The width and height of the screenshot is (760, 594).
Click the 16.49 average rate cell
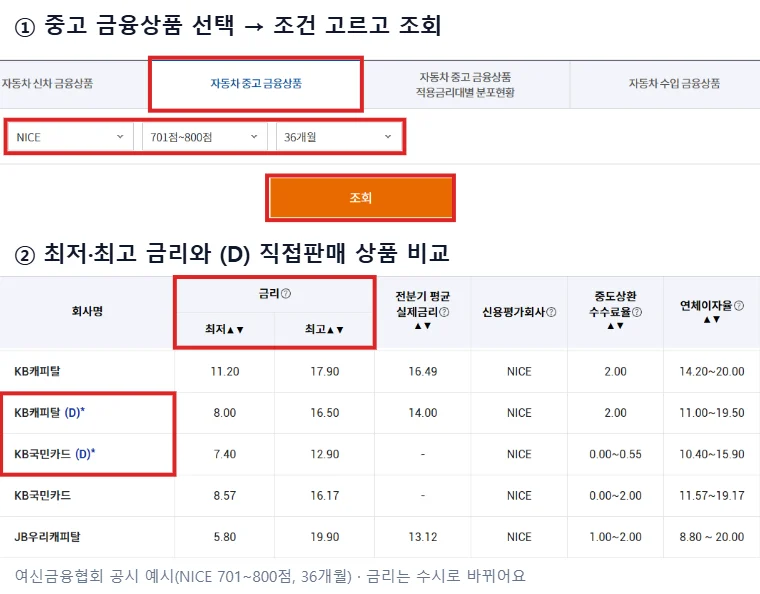pos(423,372)
